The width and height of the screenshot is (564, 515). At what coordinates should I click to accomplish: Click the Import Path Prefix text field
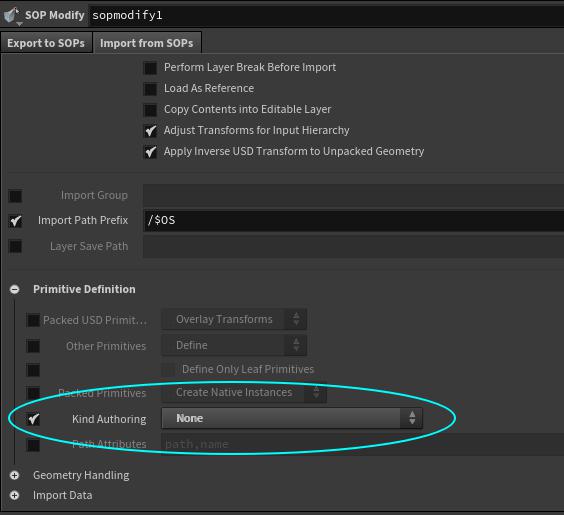coord(353,220)
